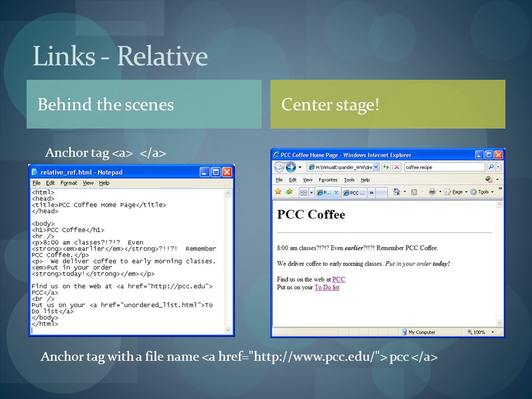This screenshot has height=399, width=532.
Task: Close the active tab with its X
Action: [336, 192]
